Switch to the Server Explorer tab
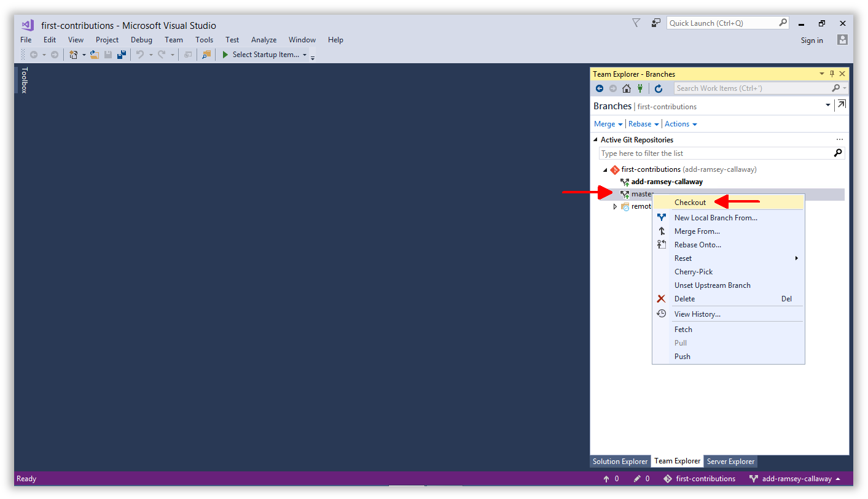The image size is (868, 499). [x=730, y=462]
